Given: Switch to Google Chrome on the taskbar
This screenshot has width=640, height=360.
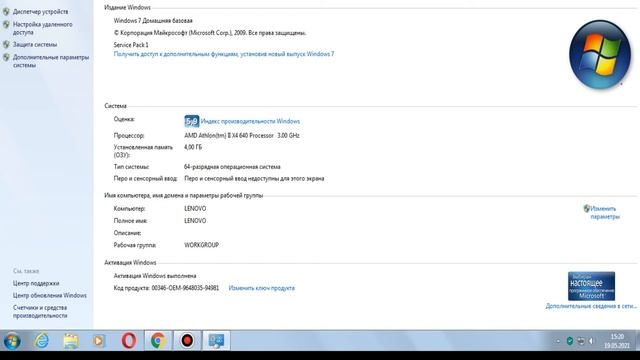Looking at the screenshot, I should click(158, 340).
